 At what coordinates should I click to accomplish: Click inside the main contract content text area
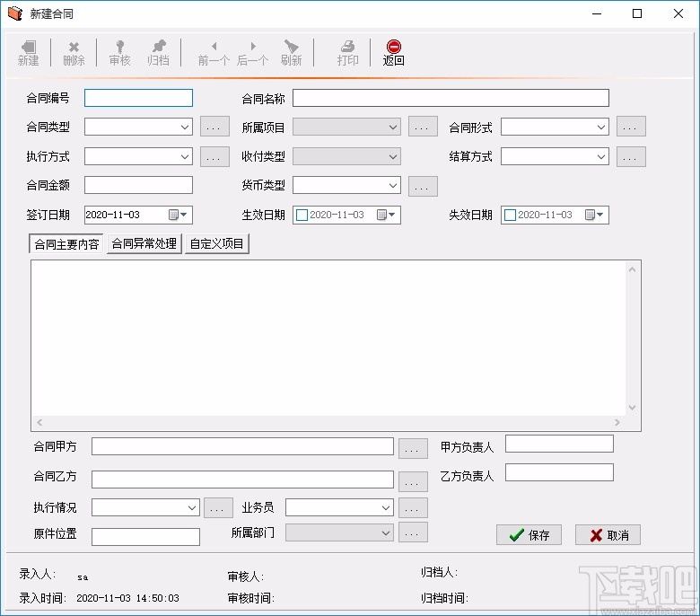tap(328, 339)
